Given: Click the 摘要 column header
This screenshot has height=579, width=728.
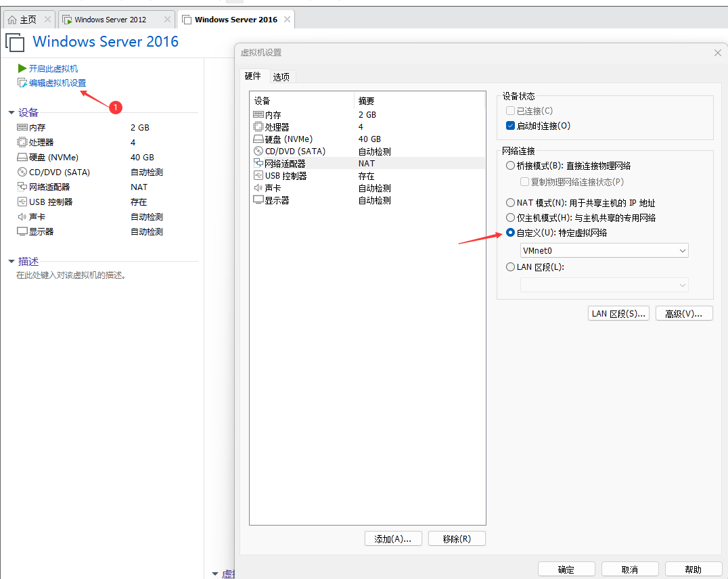Looking at the screenshot, I should tap(420, 101).
